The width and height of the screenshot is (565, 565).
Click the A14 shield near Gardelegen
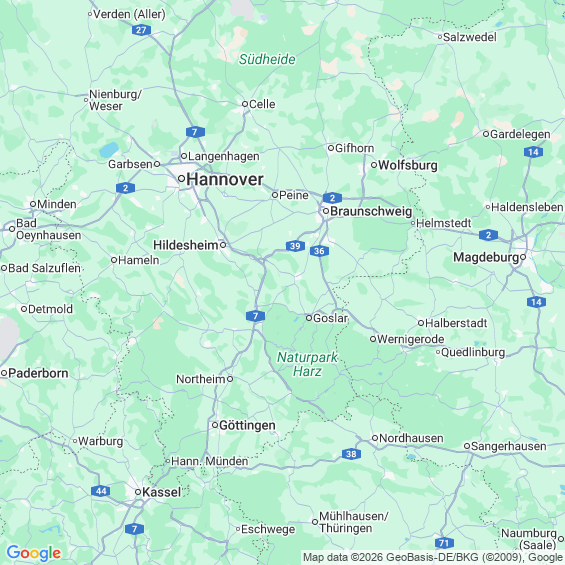[x=534, y=152]
